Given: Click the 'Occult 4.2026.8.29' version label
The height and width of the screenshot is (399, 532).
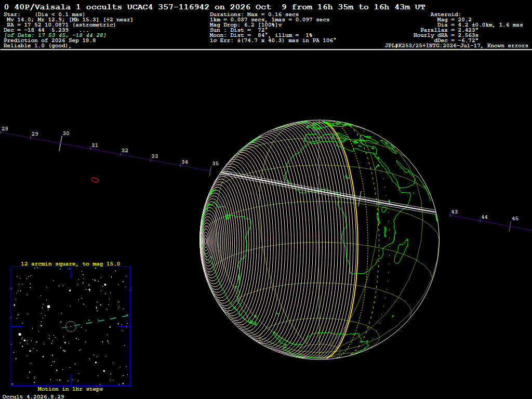Looking at the screenshot, I should (x=33, y=396).
